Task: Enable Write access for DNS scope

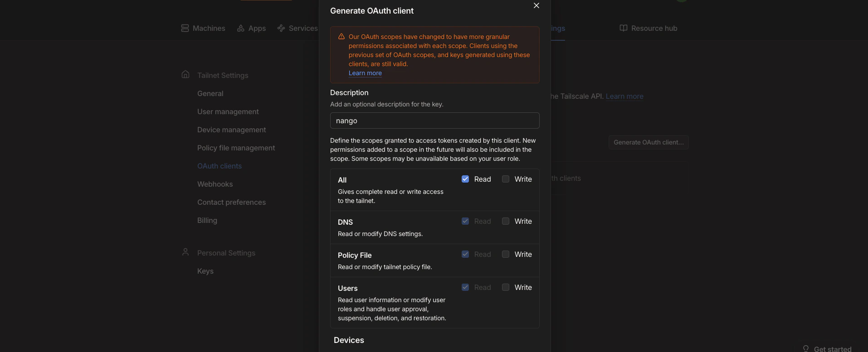Action: pos(506,221)
